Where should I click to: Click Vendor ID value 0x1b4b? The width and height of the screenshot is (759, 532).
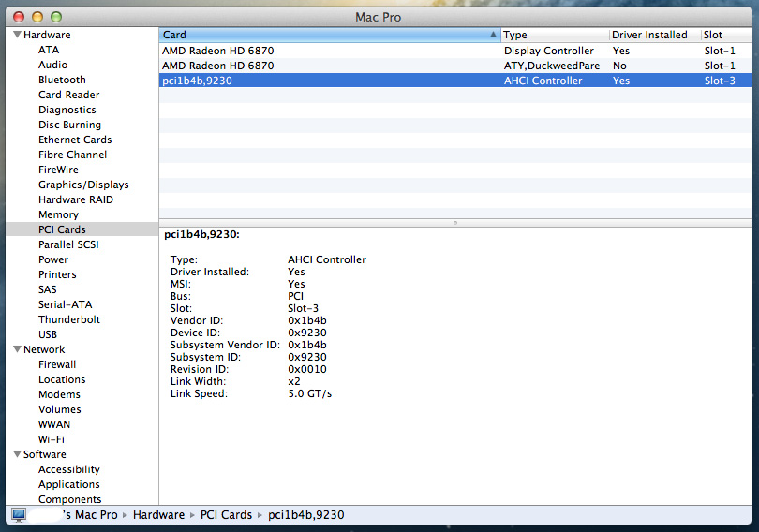coord(307,320)
